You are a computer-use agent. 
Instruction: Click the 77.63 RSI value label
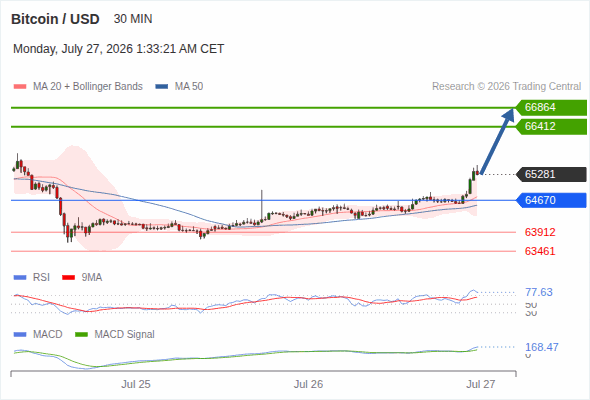tap(539, 292)
